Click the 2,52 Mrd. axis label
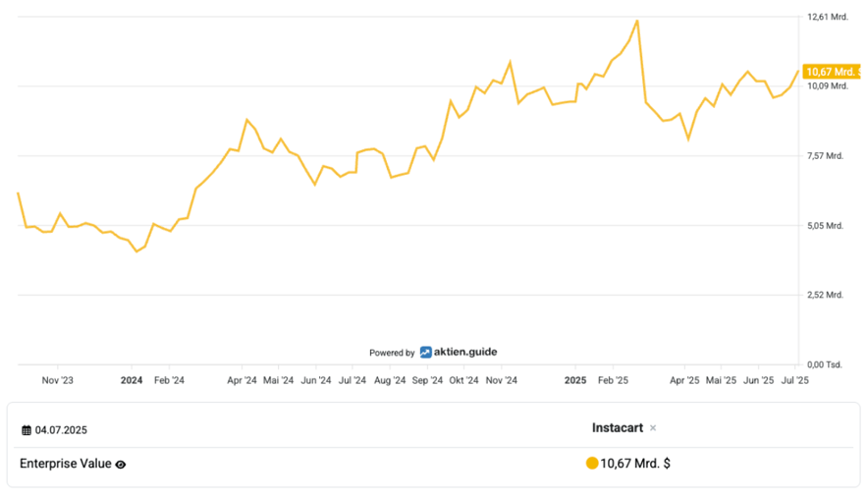The height and width of the screenshot is (499, 868). click(x=826, y=296)
